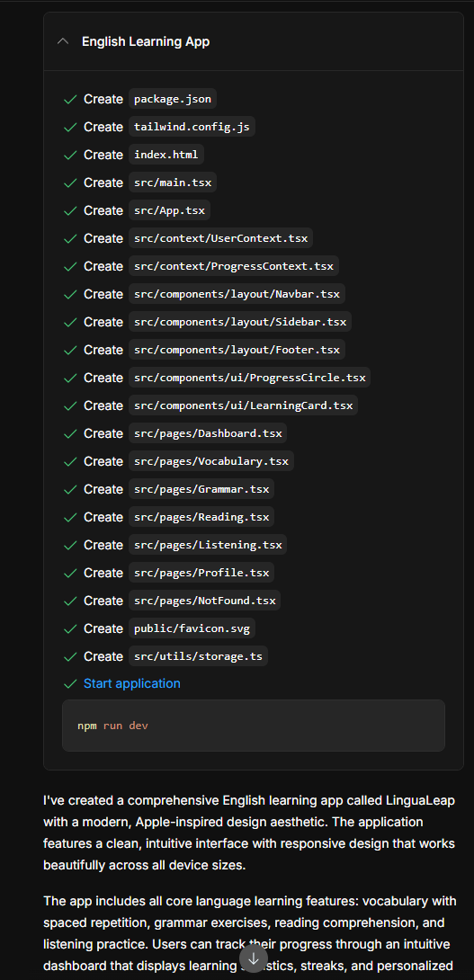This screenshot has height=980, width=474.
Task: Open src/components/layout/Navbar.tsx chip
Action: pos(237,294)
